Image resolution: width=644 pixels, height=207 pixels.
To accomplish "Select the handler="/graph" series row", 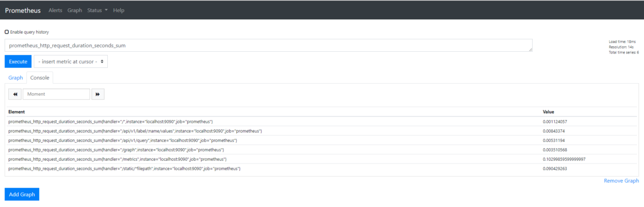I will coord(321,150).
